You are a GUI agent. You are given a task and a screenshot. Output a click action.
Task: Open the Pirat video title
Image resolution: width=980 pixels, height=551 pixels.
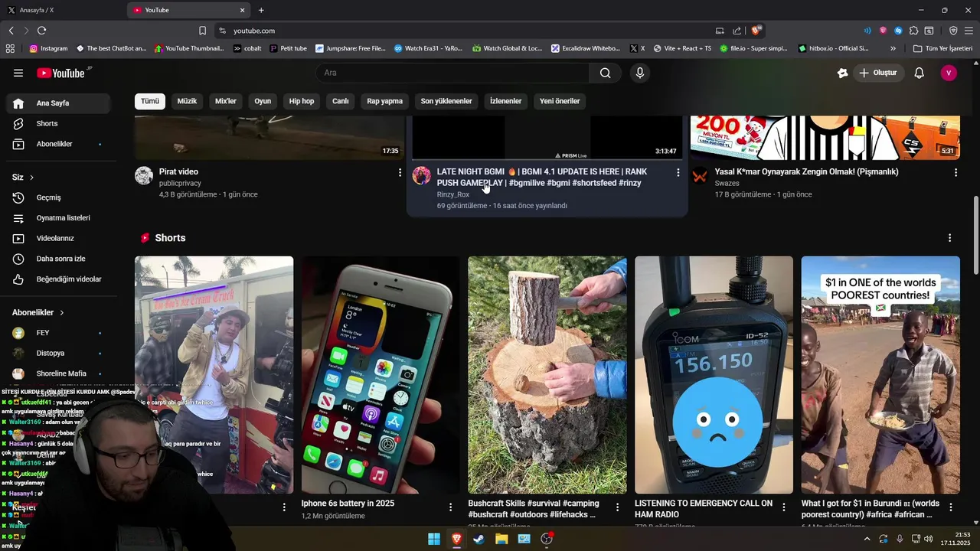pos(178,172)
